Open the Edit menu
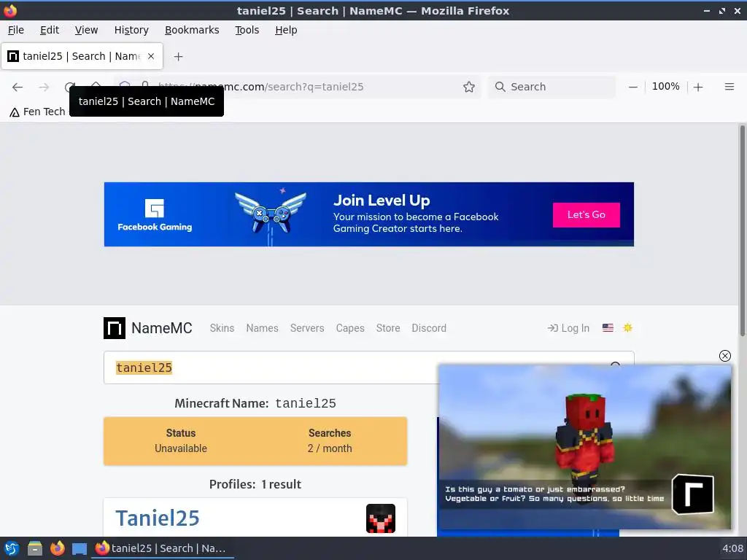Viewport: 747px width, 560px height. pos(50,30)
